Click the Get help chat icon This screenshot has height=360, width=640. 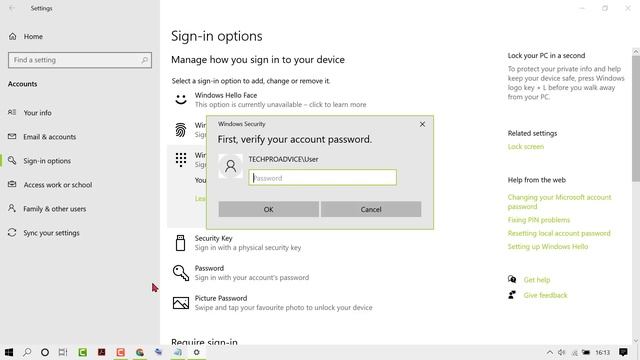click(512, 279)
